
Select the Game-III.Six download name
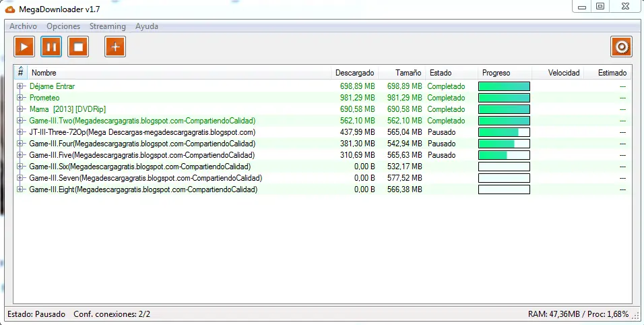click(x=139, y=167)
